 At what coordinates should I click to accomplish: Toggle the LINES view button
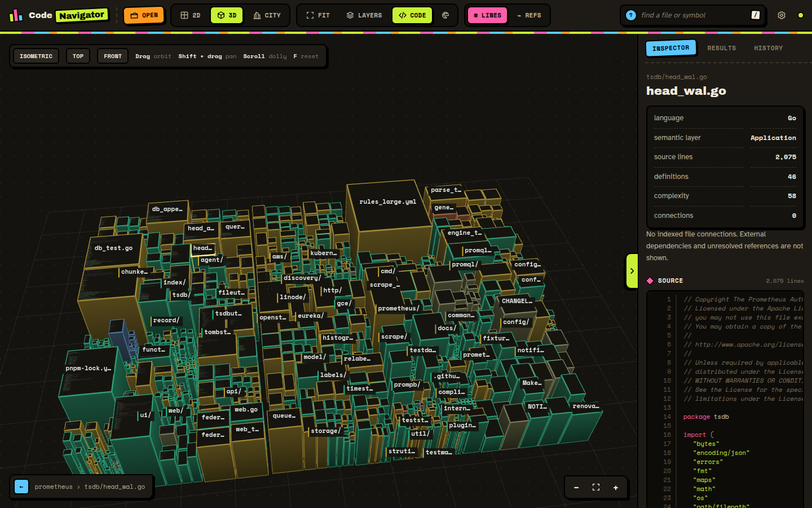pyautogui.click(x=487, y=15)
